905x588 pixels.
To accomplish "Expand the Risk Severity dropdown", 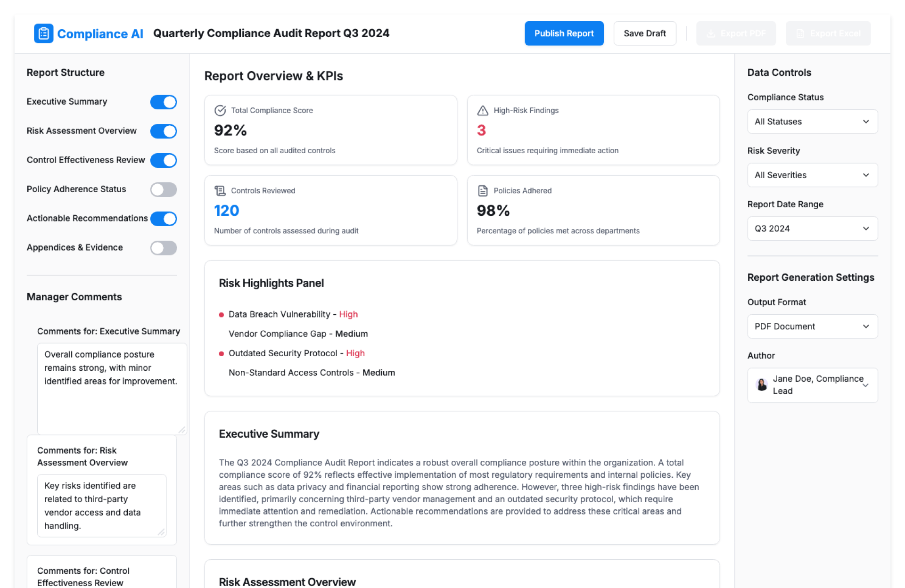I will (x=812, y=175).
